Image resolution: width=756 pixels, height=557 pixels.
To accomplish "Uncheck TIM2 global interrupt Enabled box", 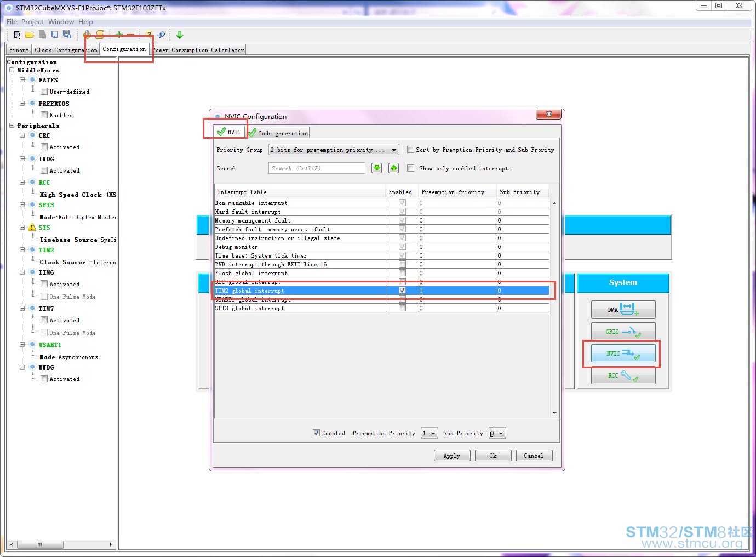I will 403,291.
